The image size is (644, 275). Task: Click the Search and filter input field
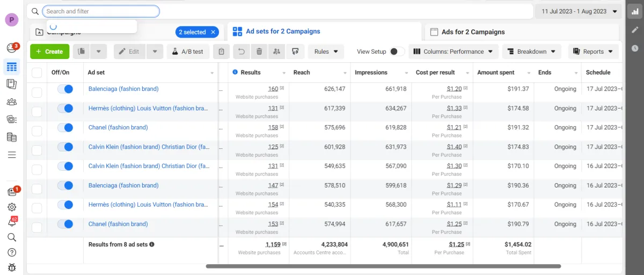101,11
